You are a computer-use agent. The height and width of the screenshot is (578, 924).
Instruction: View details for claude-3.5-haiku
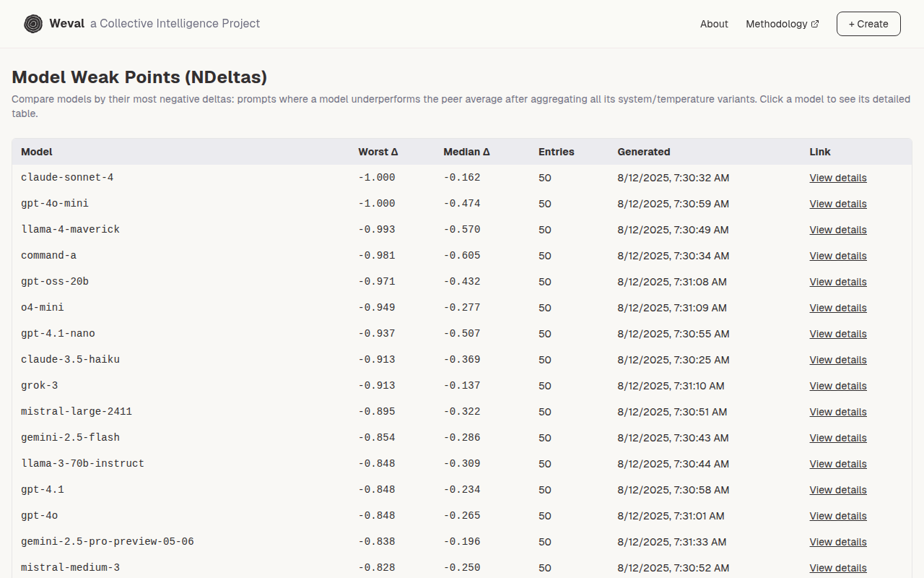pyautogui.click(x=838, y=360)
